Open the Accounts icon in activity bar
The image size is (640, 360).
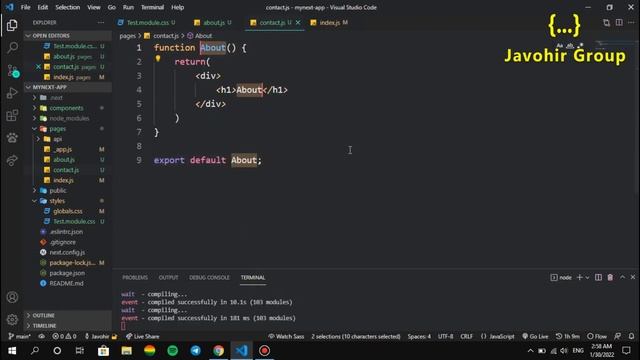click(12, 297)
